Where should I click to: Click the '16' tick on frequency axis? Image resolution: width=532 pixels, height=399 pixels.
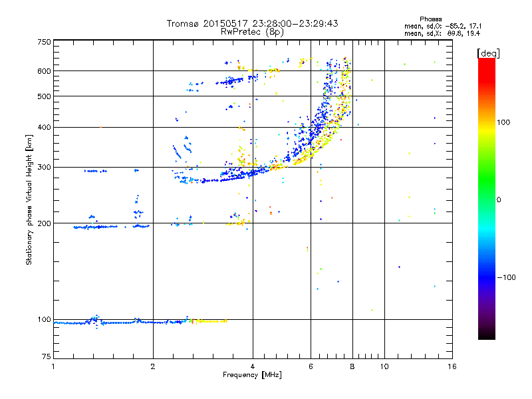pos(452,366)
